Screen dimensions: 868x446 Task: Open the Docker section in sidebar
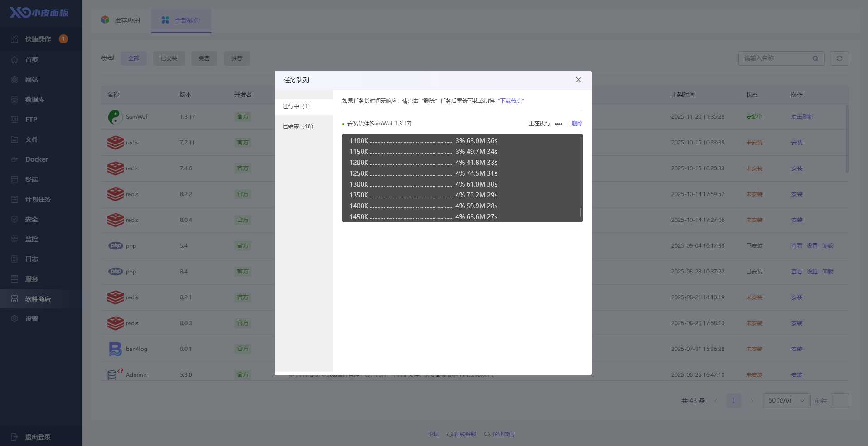pyautogui.click(x=36, y=159)
